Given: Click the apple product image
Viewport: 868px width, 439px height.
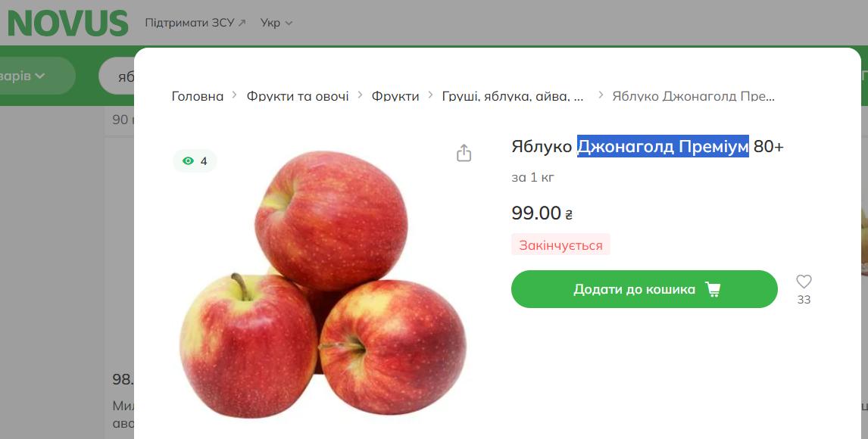Looking at the screenshot, I should pyautogui.click(x=323, y=282).
